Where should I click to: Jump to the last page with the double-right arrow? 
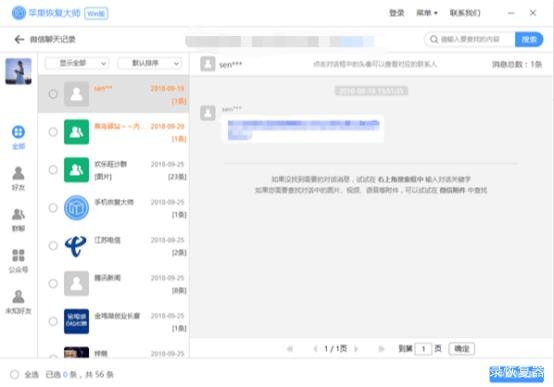(x=381, y=349)
